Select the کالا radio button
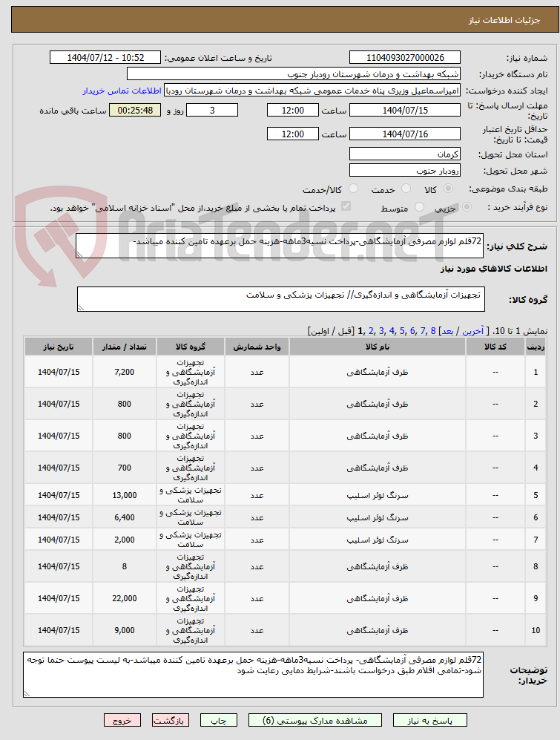 (448, 189)
